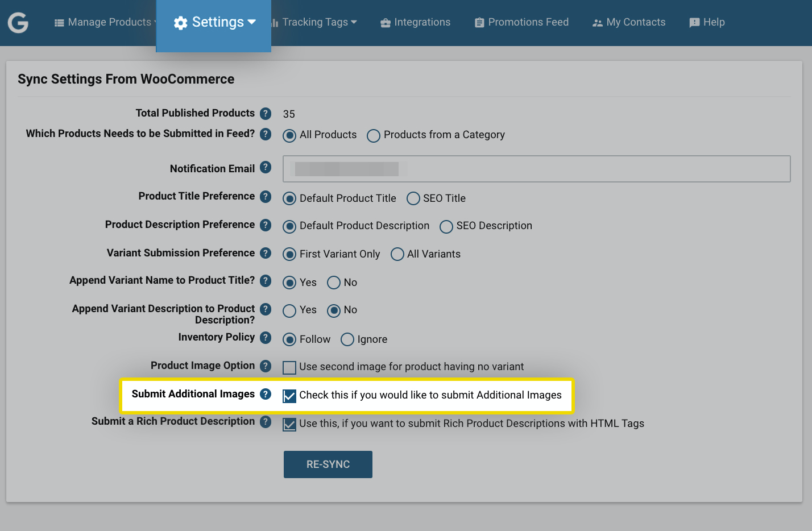
Task: Click the G logo icon
Action: point(18,23)
